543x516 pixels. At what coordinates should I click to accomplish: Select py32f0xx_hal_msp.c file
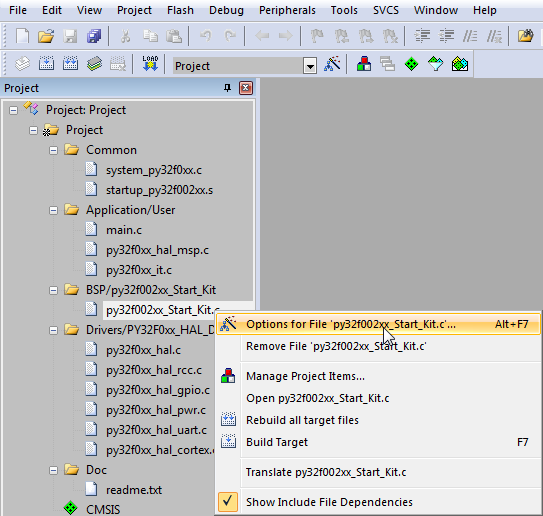coord(157,250)
